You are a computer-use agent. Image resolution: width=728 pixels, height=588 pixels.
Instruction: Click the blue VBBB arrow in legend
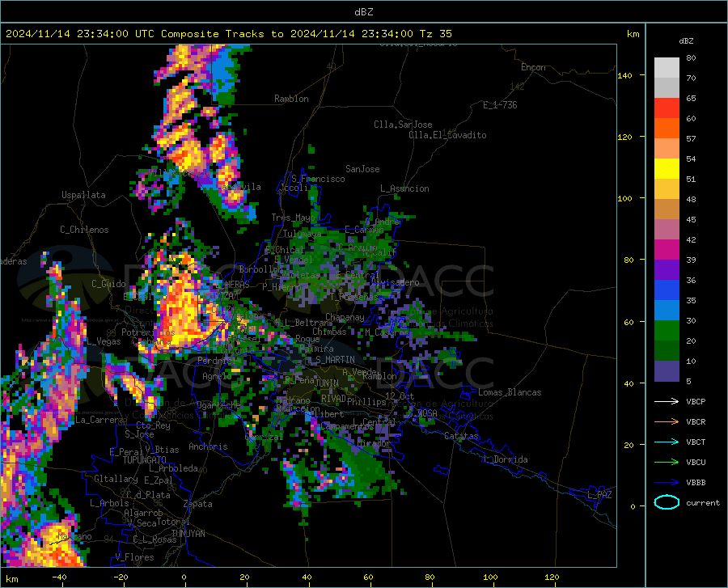667,482
